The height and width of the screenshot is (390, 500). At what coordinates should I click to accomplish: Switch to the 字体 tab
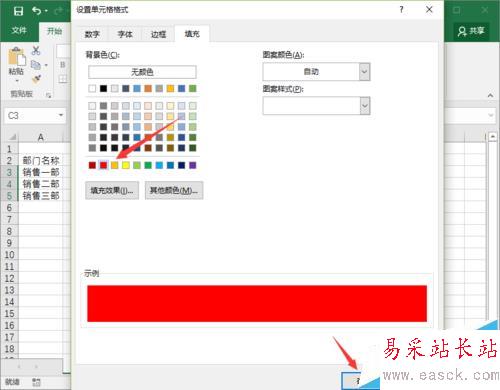[x=125, y=34]
